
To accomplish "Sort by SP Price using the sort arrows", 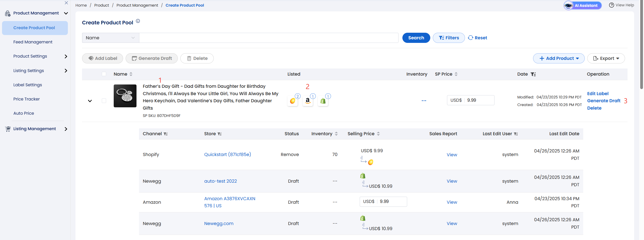I will 456,74.
